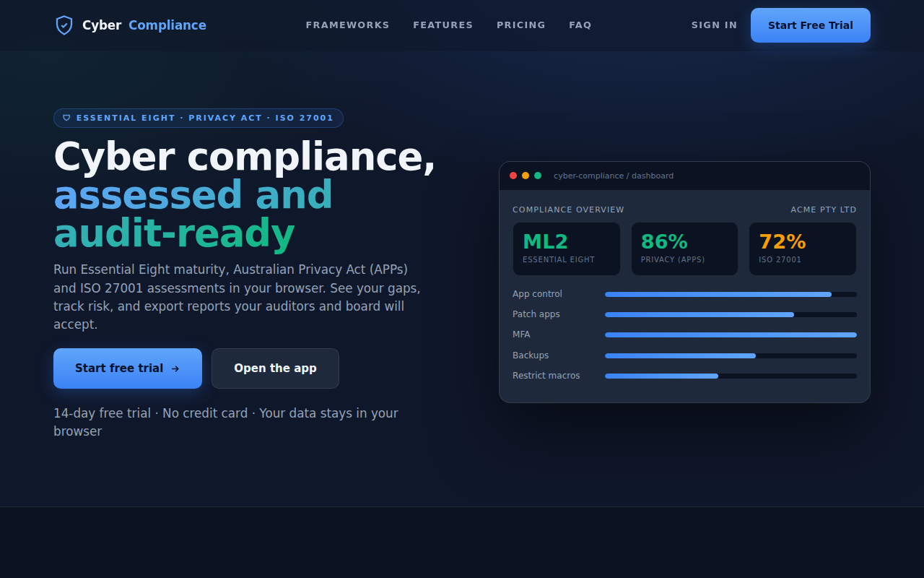
Task: Select the Restrict macros progress bar
Action: [x=731, y=376]
